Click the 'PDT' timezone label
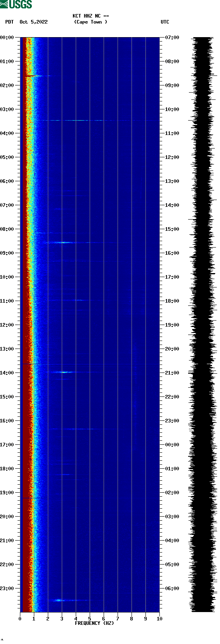 tap(10, 22)
